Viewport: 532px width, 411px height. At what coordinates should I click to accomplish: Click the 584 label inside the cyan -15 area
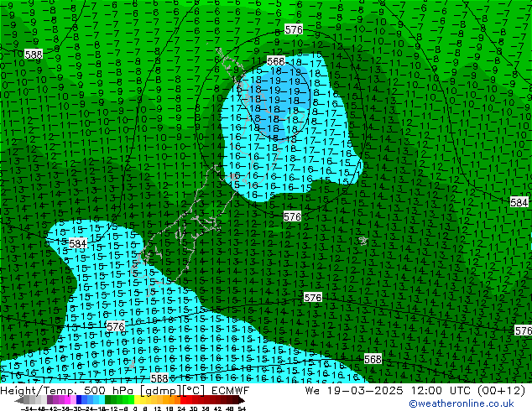[x=78, y=243]
